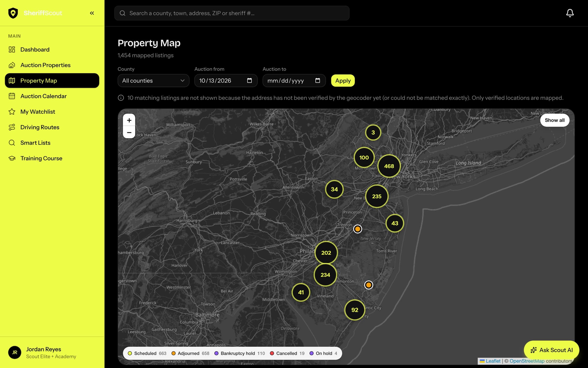Click Show all on the map
The width and height of the screenshot is (588, 368).
pyautogui.click(x=555, y=120)
